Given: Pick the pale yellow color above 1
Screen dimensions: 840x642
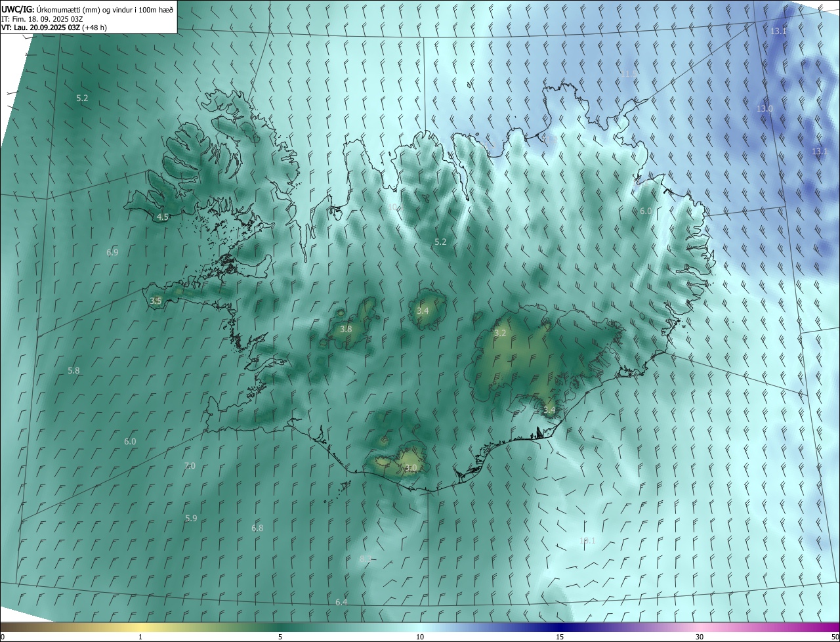Looking at the screenshot, I should [140, 627].
